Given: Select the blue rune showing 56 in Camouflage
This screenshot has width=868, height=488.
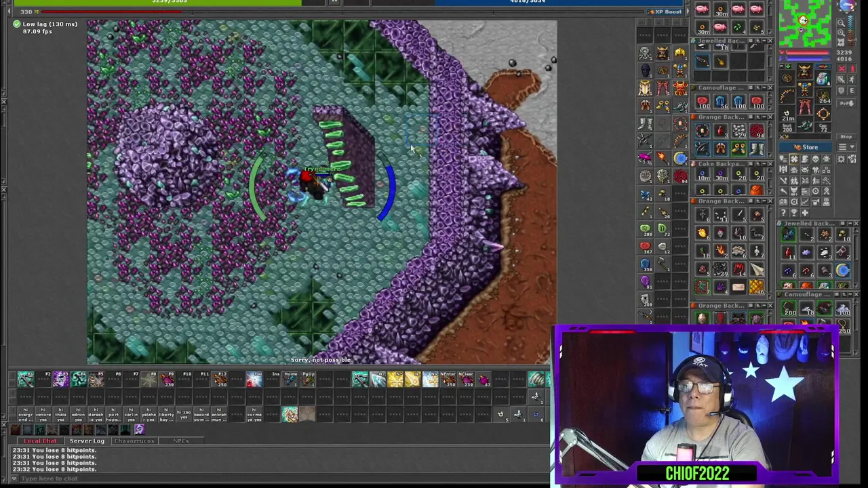Looking at the screenshot, I should pyautogui.click(x=722, y=101).
